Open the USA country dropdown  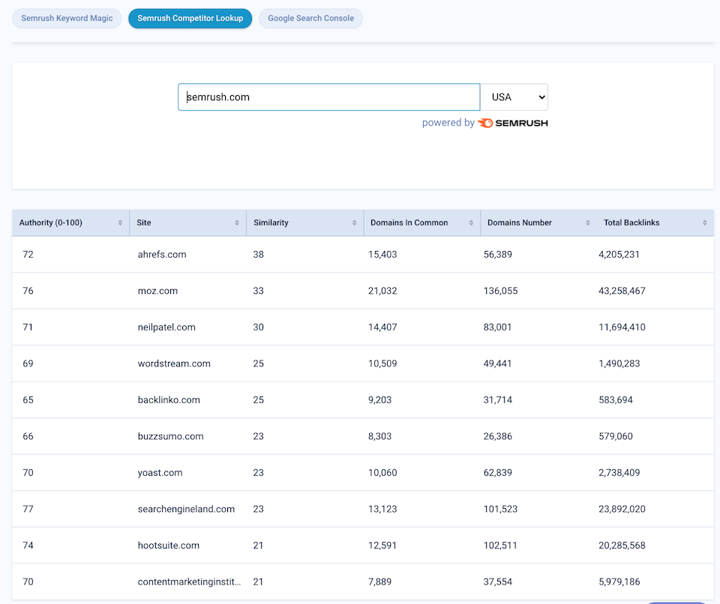[x=514, y=97]
